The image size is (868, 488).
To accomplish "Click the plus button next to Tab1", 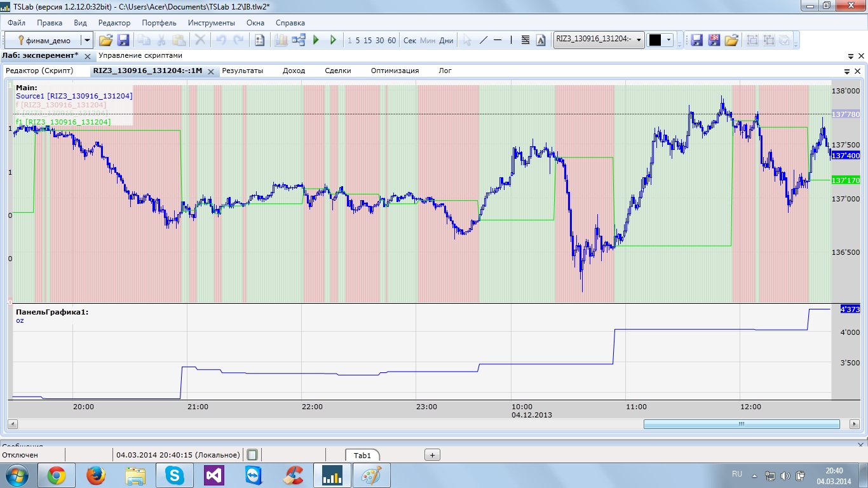I will click(432, 455).
